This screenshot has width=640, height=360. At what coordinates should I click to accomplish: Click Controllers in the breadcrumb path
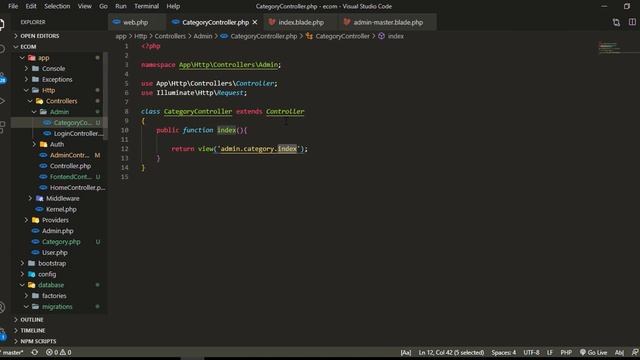pyautogui.click(x=170, y=36)
